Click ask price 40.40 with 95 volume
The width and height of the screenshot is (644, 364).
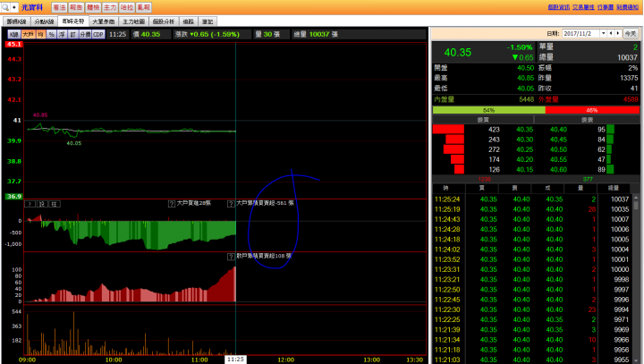pos(558,130)
